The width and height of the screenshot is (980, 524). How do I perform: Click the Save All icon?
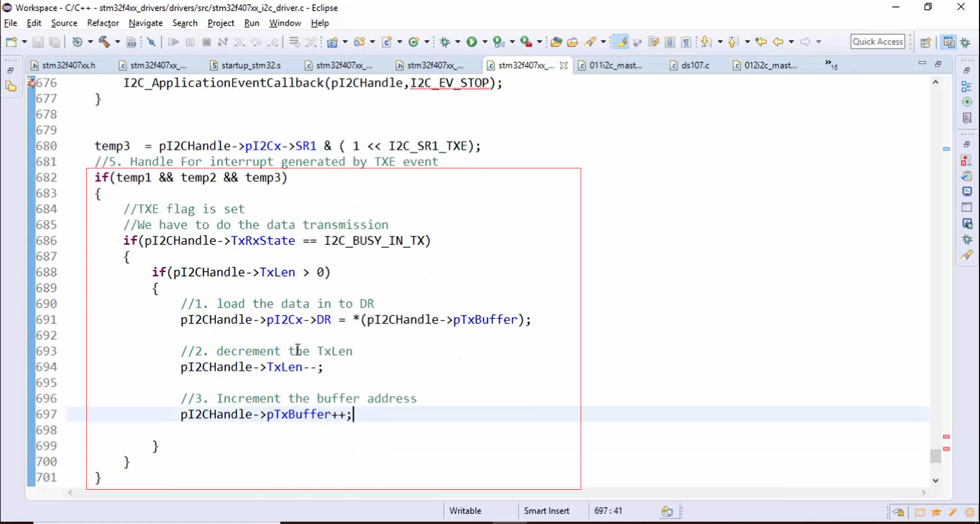(x=55, y=42)
